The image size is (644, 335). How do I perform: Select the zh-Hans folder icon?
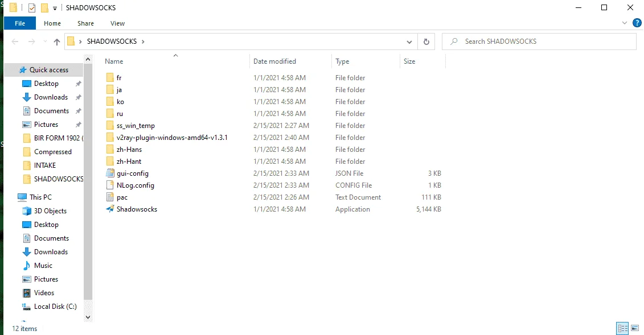pos(110,149)
